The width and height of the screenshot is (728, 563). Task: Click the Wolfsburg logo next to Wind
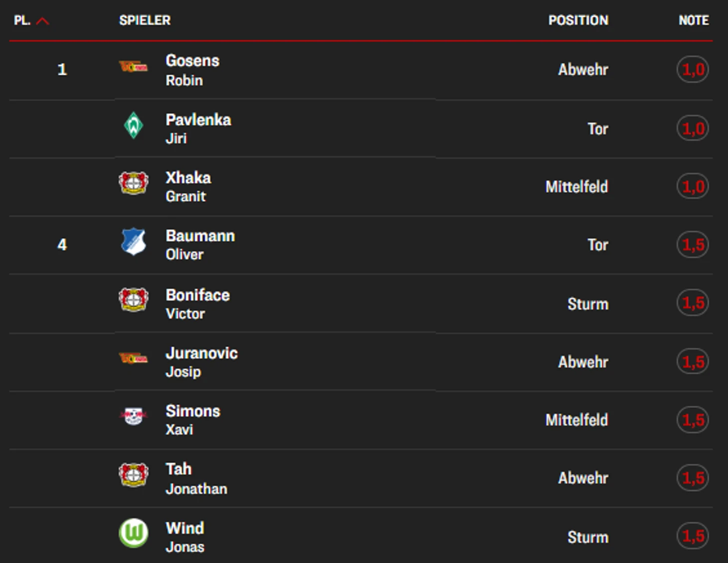click(x=133, y=533)
